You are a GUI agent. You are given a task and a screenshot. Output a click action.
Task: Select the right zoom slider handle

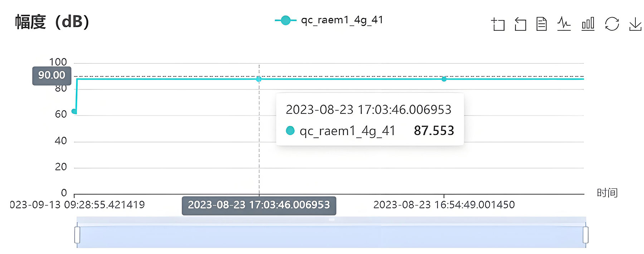[586, 235]
